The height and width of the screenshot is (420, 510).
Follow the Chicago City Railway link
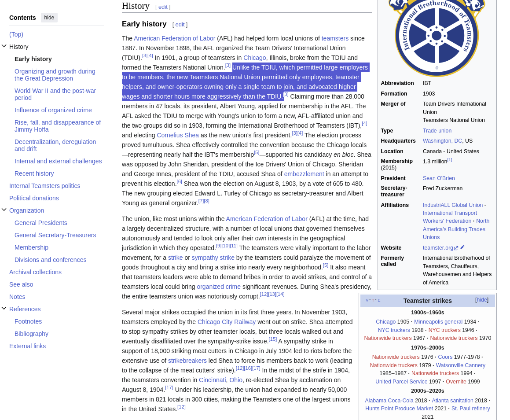[227, 322]
